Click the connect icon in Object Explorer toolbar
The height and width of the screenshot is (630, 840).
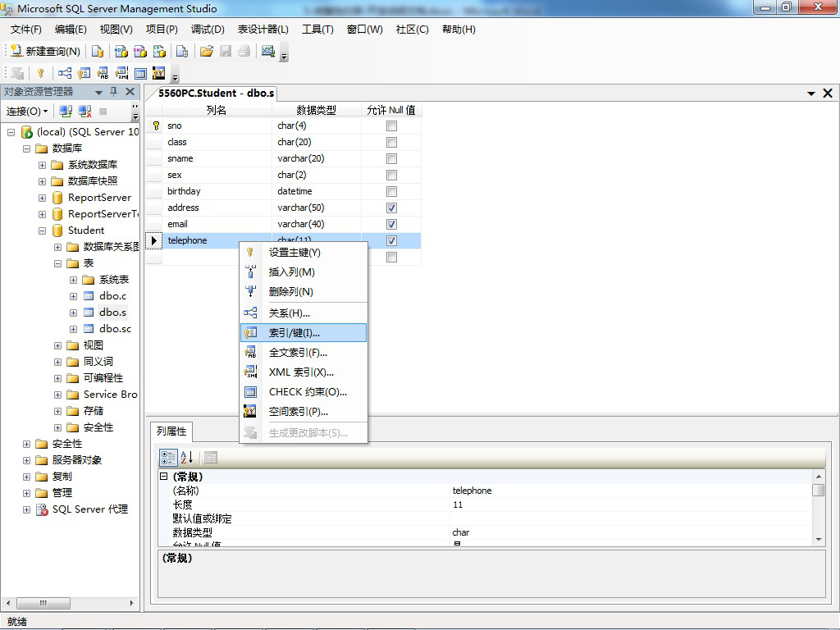[x=66, y=111]
